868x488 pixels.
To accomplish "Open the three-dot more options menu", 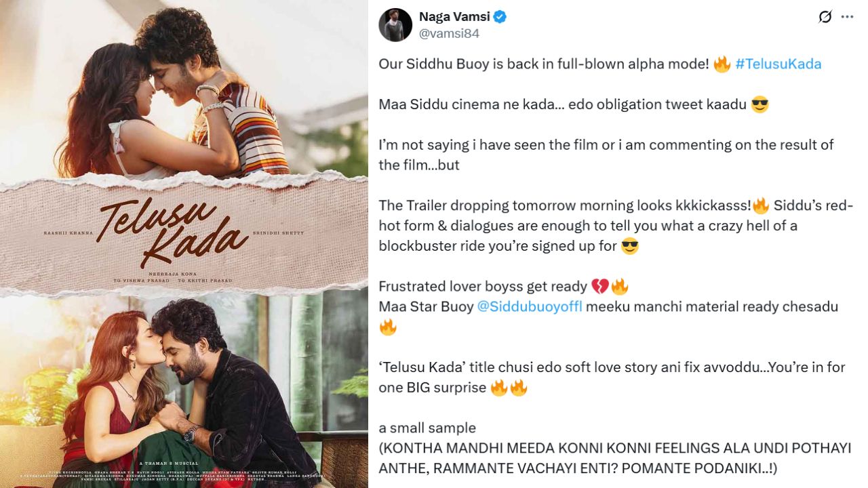I will click(847, 17).
